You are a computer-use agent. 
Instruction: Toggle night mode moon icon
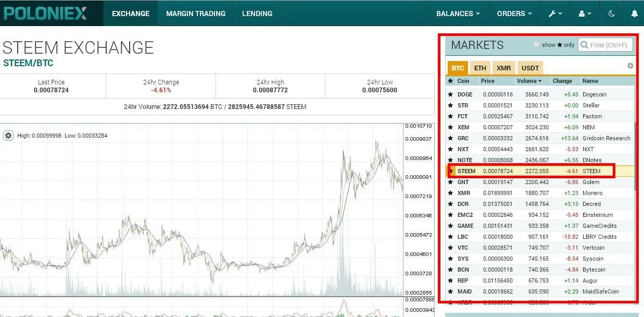click(x=612, y=14)
